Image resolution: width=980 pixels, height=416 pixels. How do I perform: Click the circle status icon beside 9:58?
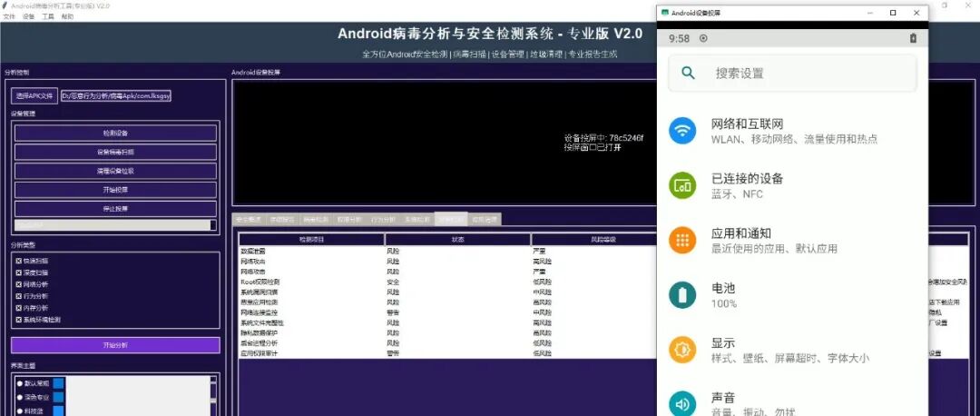pos(703,38)
